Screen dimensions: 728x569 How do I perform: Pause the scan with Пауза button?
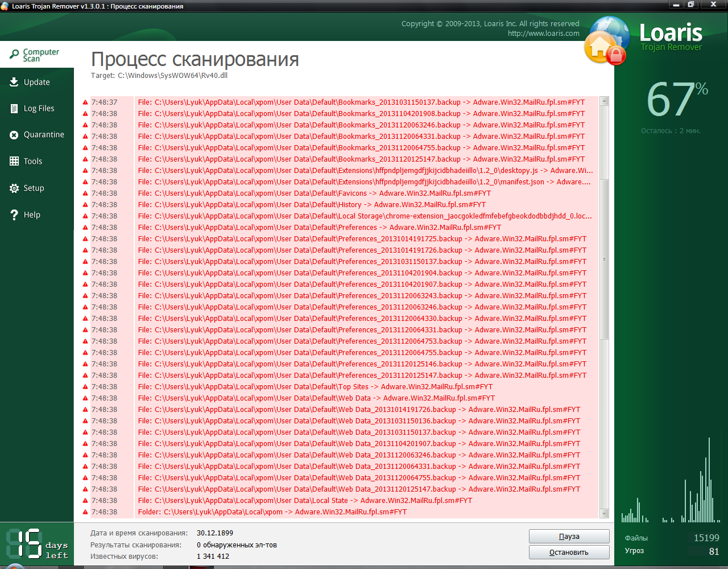(x=569, y=537)
